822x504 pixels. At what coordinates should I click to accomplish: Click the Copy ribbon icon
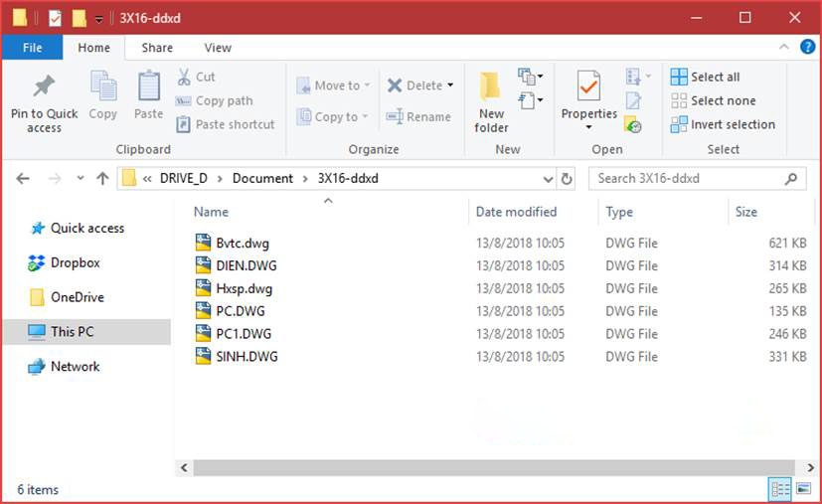[x=103, y=85]
